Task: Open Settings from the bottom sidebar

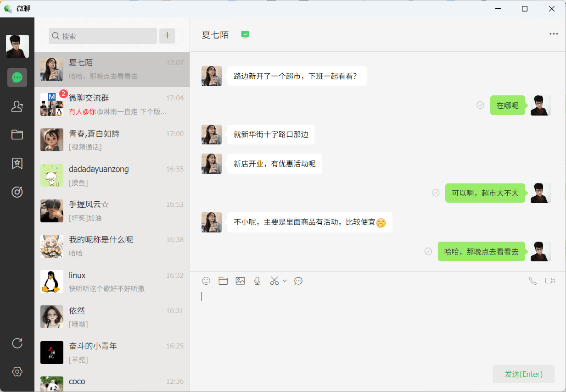Action: (x=17, y=371)
